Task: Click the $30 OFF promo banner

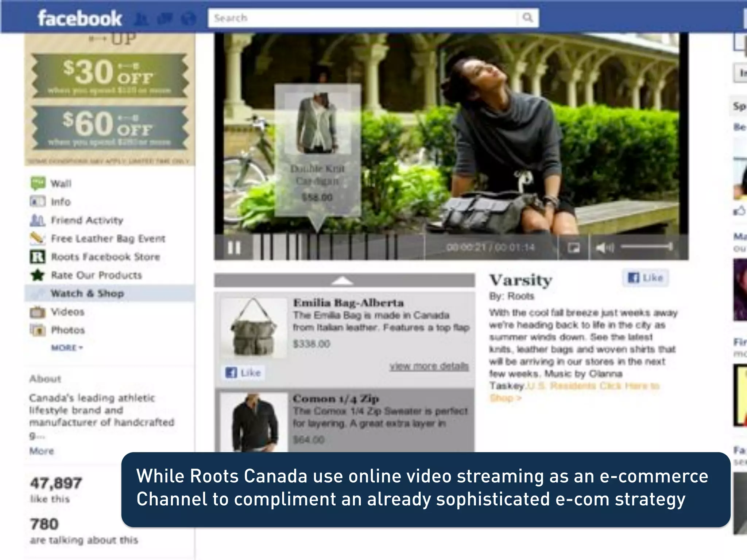Action: 109,75
